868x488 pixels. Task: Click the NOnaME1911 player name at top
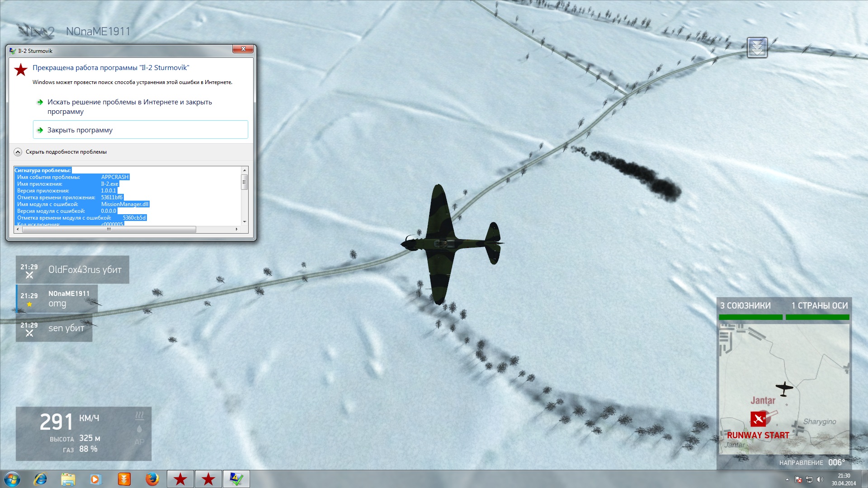(98, 32)
